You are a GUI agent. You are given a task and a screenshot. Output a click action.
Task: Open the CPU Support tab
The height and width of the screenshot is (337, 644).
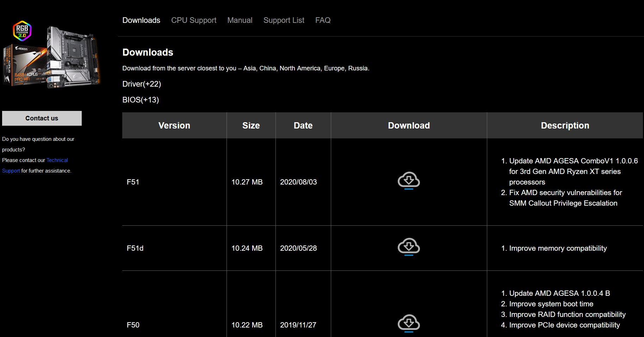point(194,20)
